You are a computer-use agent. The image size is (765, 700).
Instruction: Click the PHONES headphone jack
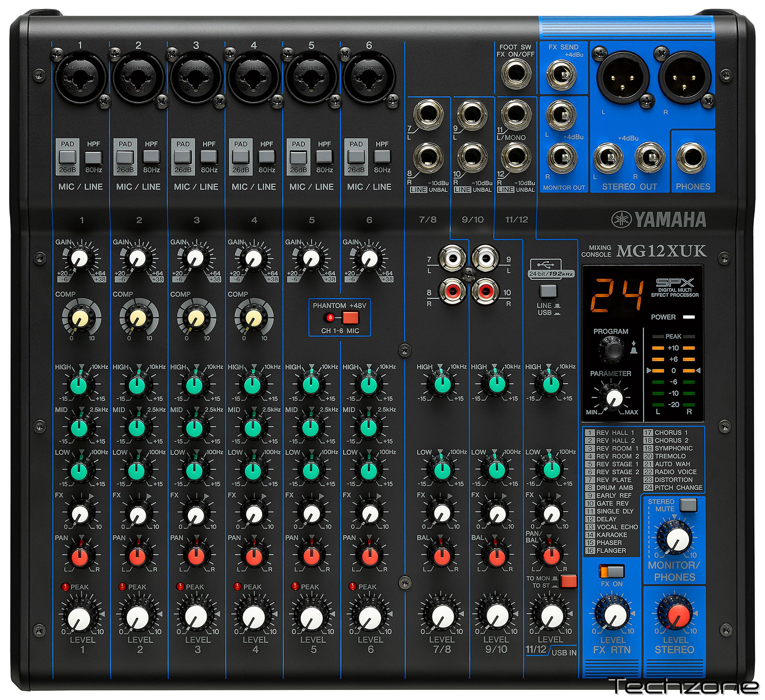(692, 157)
